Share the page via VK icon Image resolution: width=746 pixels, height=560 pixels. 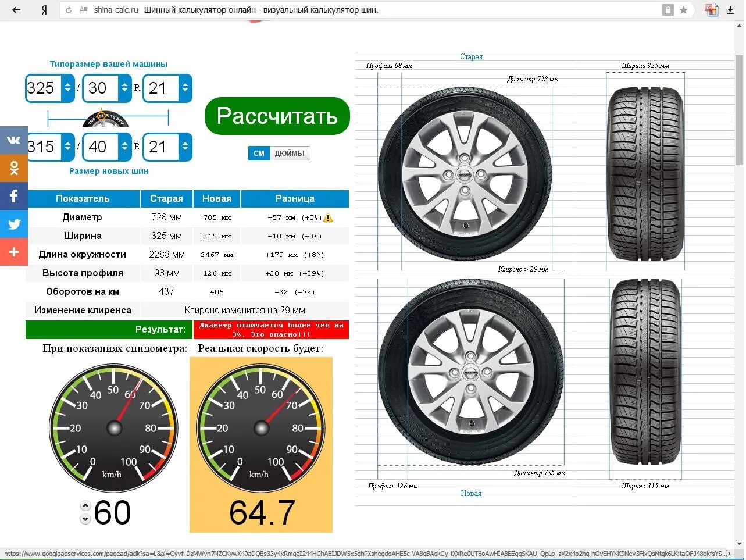(x=14, y=140)
